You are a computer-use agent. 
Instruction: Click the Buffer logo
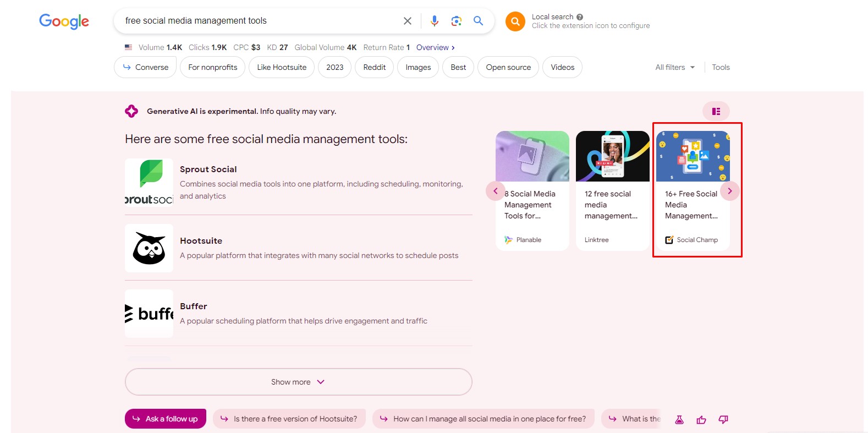[149, 314]
